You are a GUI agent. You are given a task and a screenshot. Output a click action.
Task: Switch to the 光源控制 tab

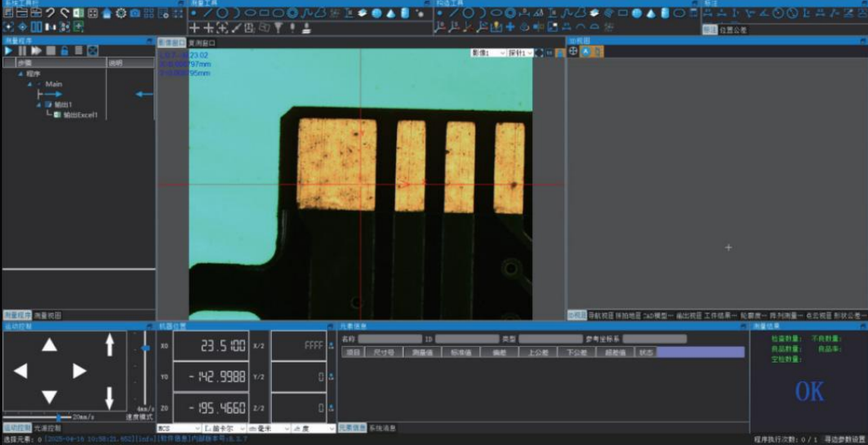click(47, 428)
